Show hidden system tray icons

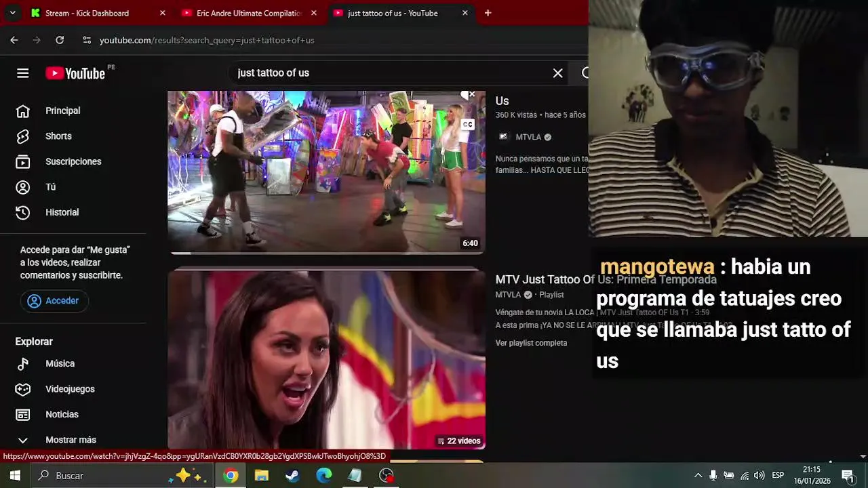[698, 476]
